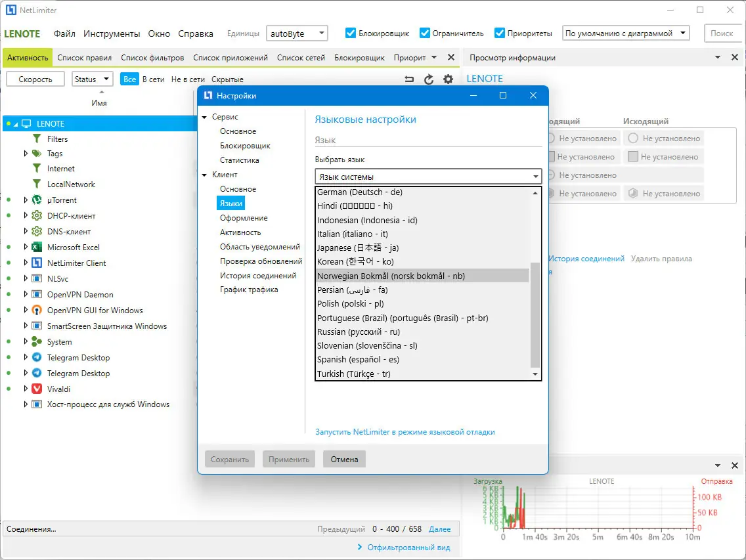The image size is (746, 560).
Task: Click Запустить NetLimiter в режиме языковой отладки link
Action: pyautogui.click(x=405, y=432)
